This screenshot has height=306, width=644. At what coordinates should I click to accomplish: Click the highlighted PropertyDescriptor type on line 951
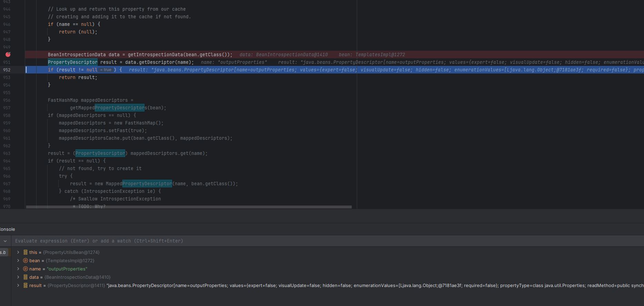pos(72,62)
